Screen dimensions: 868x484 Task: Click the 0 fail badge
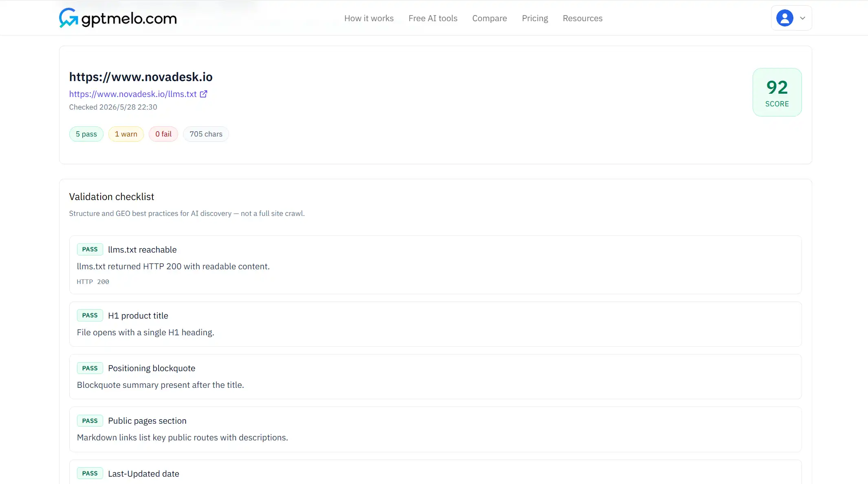163,134
